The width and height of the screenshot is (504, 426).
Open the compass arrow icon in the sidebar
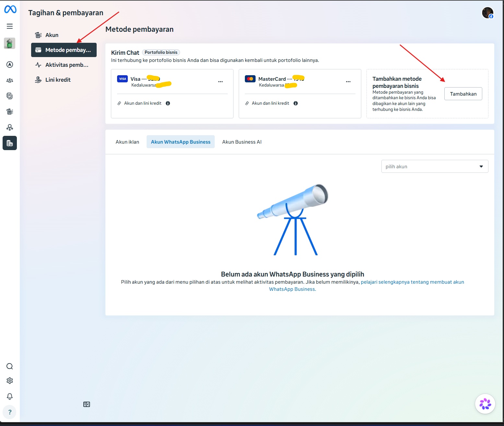[10, 65]
